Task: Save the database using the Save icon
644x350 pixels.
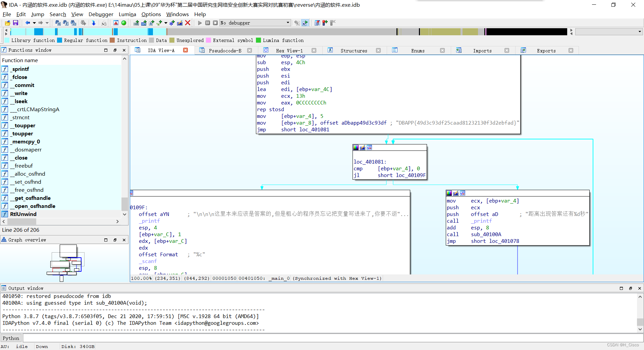Action: pos(16,23)
